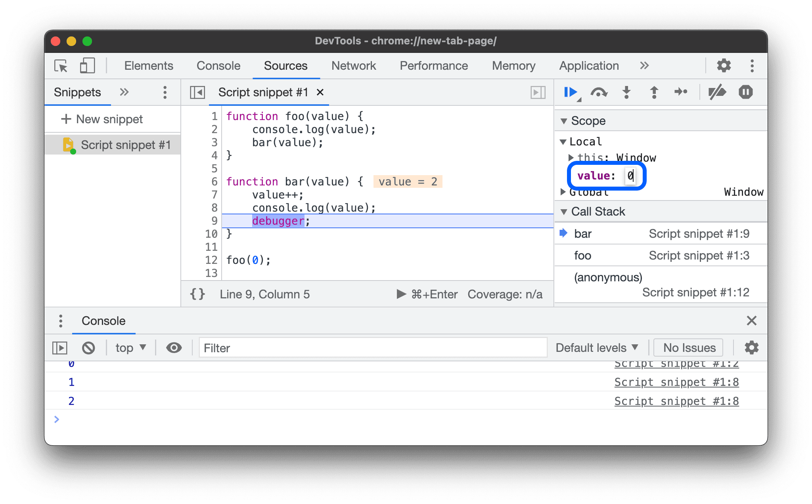The width and height of the screenshot is (812, 504).
Task: Toggle the eye visibility icon in Console
Action: point(173,348)
